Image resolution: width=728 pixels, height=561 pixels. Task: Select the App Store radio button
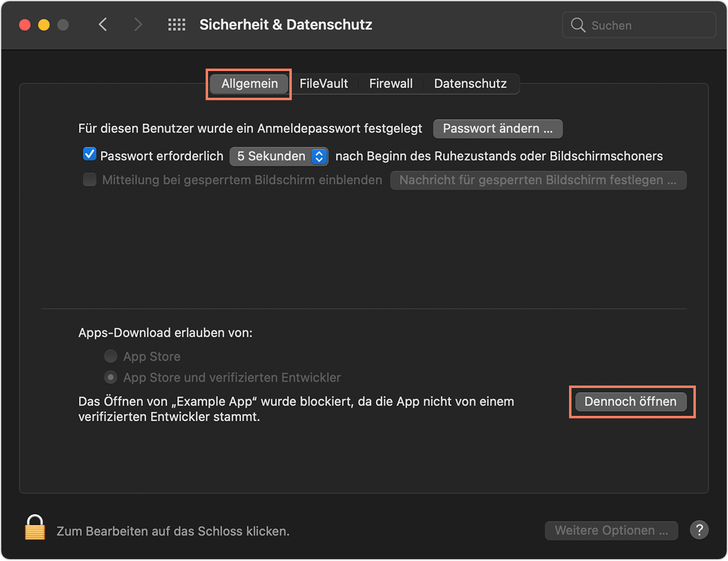[x=110, y=356]
